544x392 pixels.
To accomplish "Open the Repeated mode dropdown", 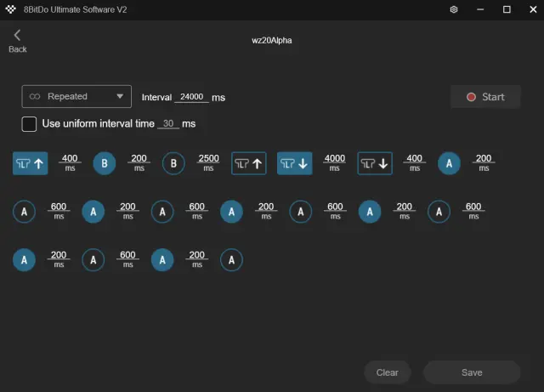I will coord(76,97).
